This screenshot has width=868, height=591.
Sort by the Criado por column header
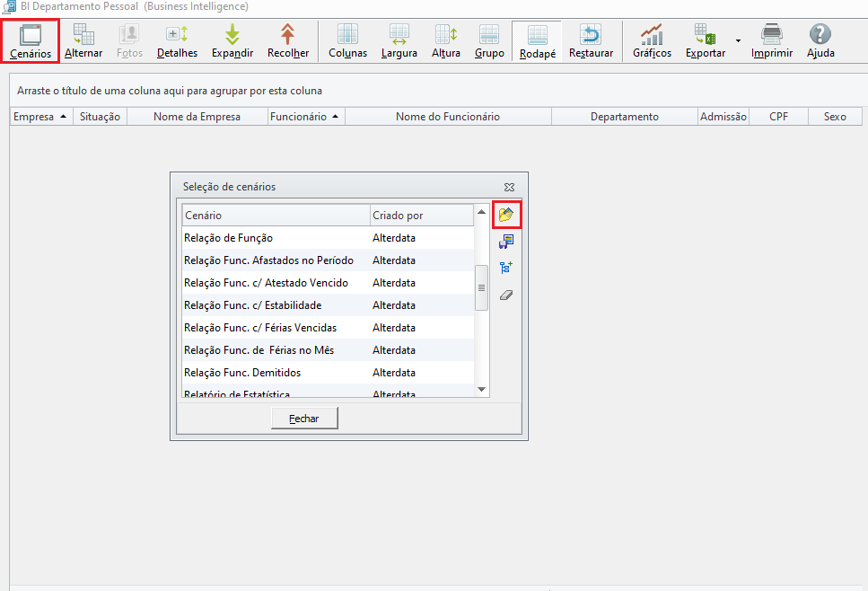click(422, 215)
